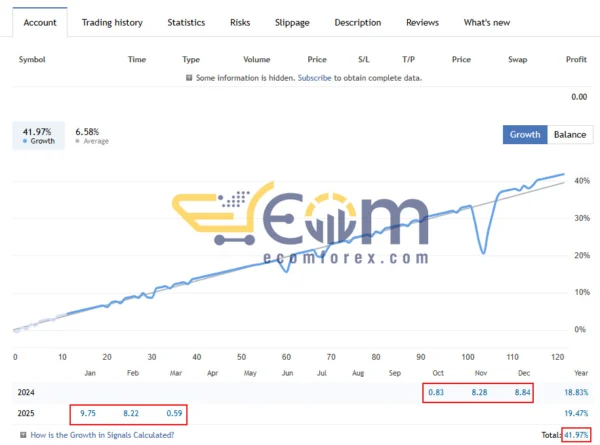This screenshot has height=445, width=600.
Task: Open How is the Growth in Signals Calculated
Action: tap(102, 435)
